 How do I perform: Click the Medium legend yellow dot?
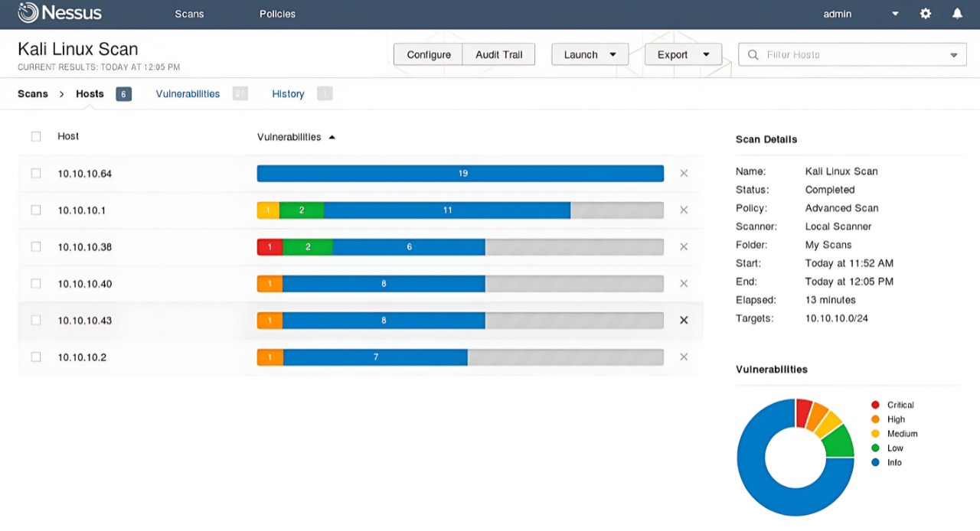(875, 434)
